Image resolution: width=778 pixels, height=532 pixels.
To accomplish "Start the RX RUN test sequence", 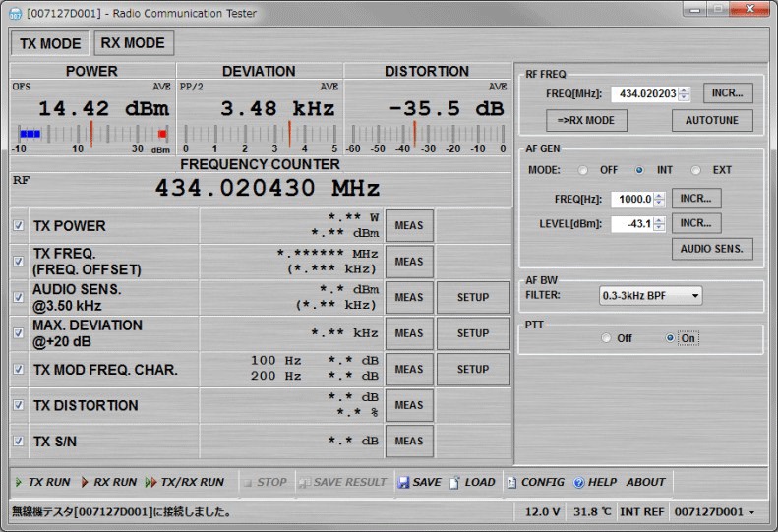I will point(108,482).
